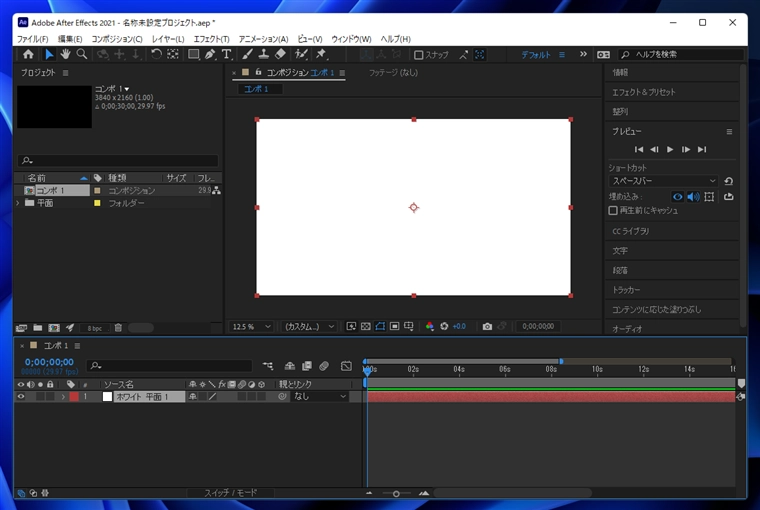760x510 pixels.
Task: Hide the White Solid 1 layer eye
Action: coord(21,397)
